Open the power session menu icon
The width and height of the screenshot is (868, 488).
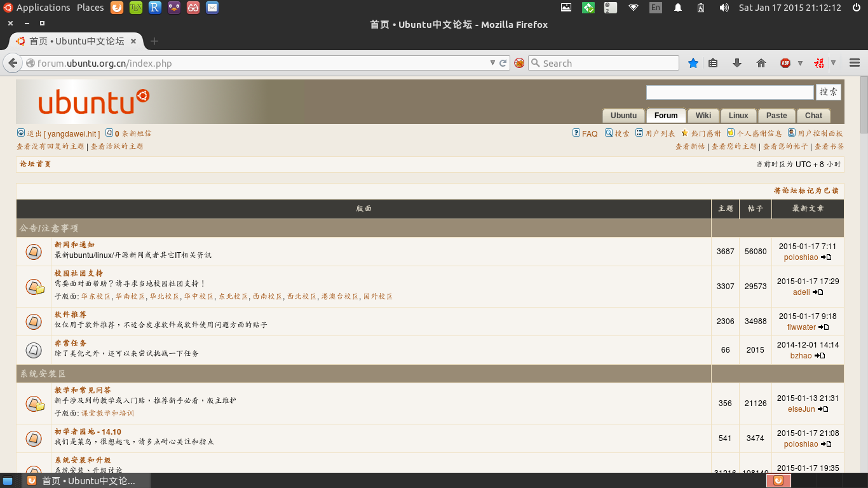(856, 8)
